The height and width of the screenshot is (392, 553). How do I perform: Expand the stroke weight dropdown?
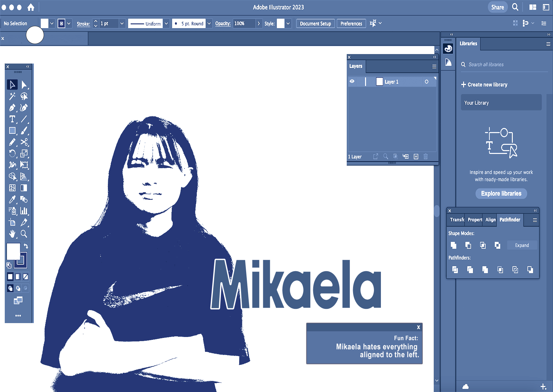pos(122,23)
